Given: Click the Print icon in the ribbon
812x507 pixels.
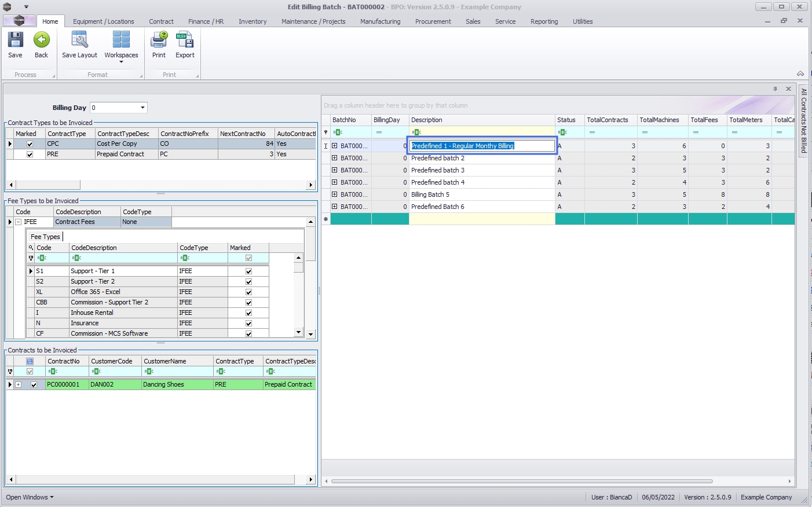Looking at the screenshot, I should [159, 41].
